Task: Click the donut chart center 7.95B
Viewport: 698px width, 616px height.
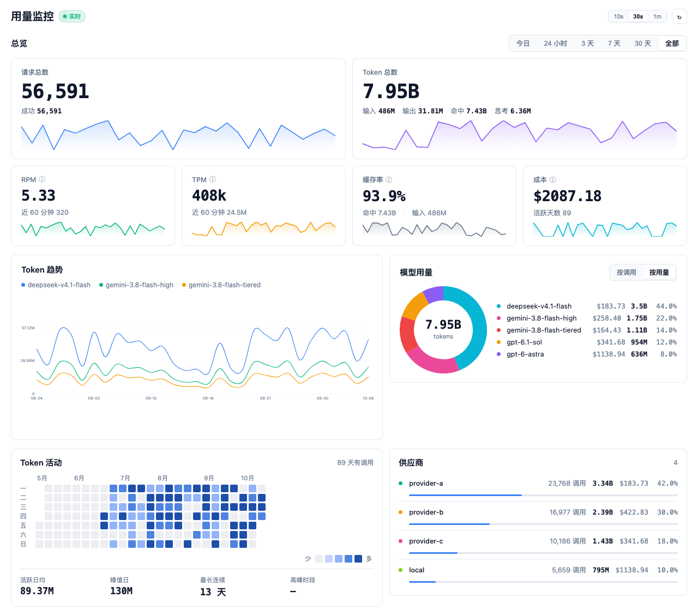Action: 443,325
